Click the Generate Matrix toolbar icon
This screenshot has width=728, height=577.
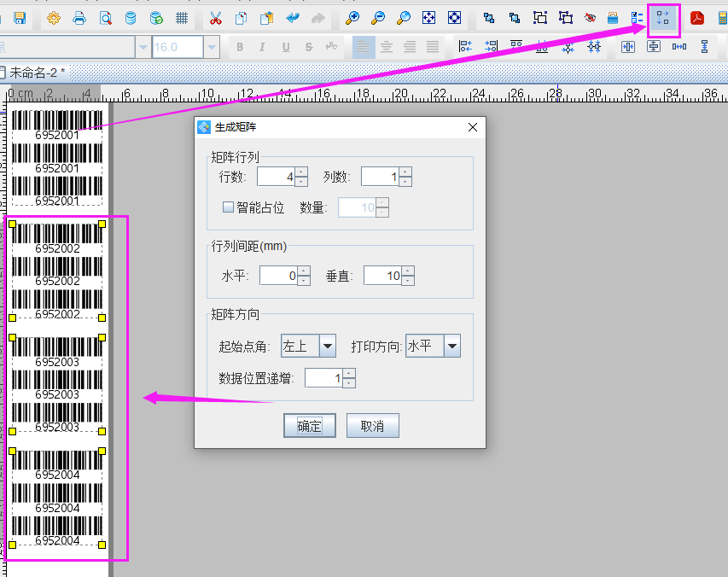pos(663,18)
